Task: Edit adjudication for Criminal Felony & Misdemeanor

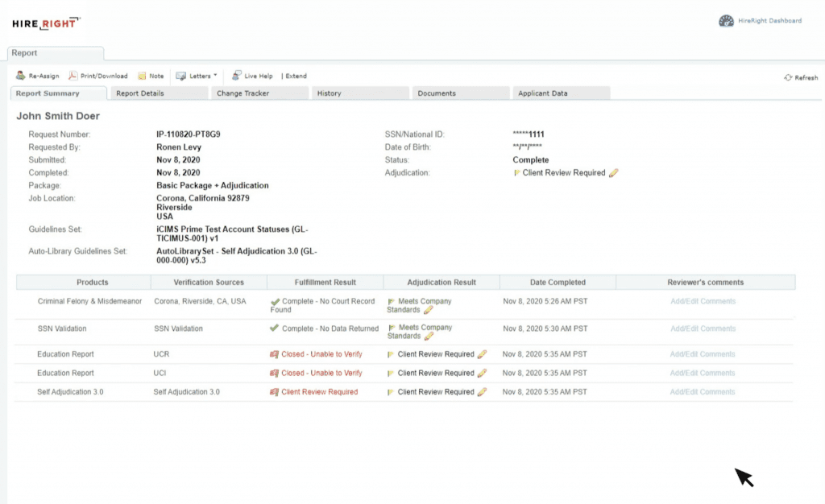Action: pos(429,310)
